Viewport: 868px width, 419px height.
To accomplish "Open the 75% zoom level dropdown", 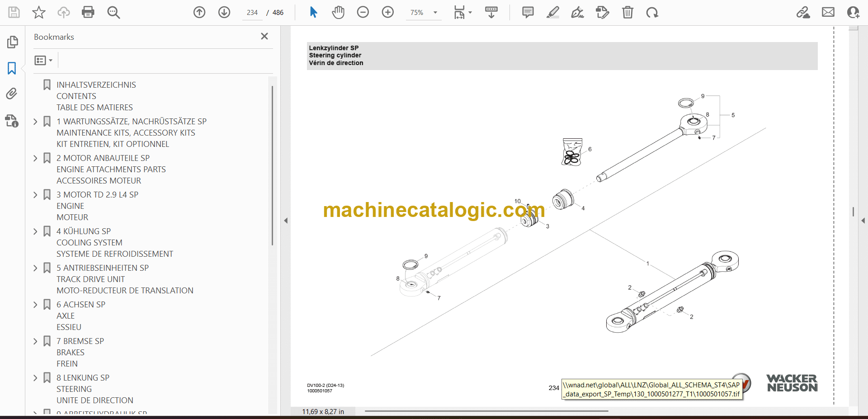I will (435, 13).
